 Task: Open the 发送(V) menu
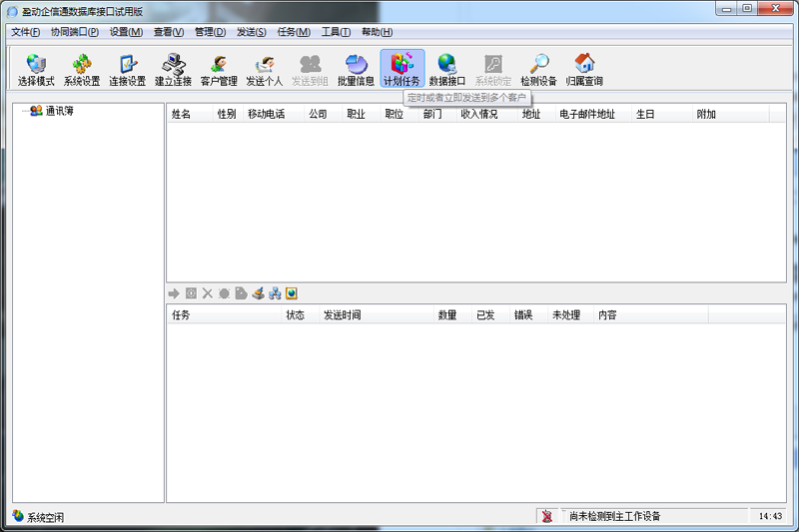coord(252,32)
